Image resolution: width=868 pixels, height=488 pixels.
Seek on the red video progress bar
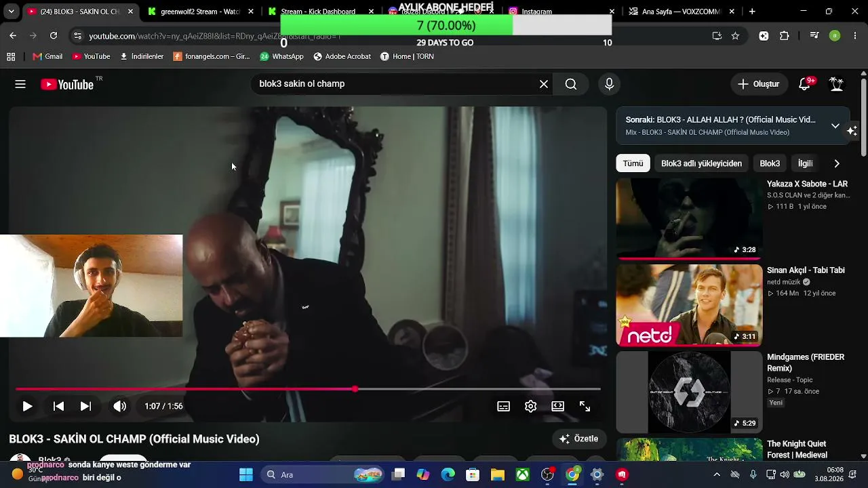point(309,389)
